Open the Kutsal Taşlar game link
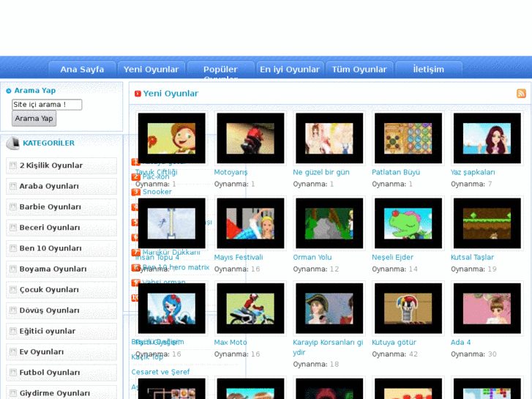 [x=472, y=258]
